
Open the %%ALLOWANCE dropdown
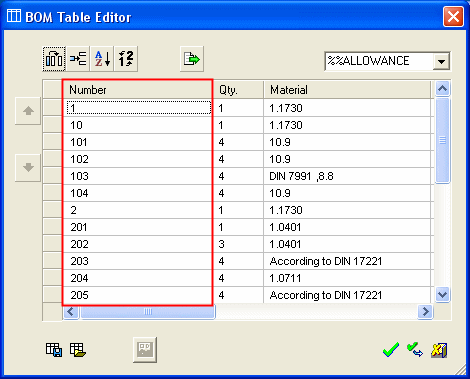441,61
